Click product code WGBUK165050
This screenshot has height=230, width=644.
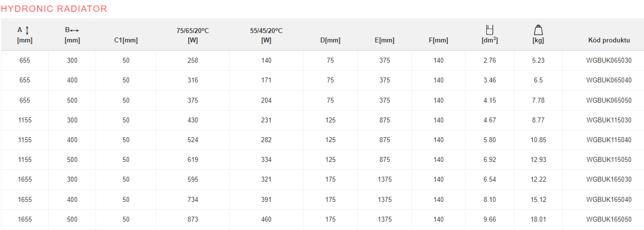[x=609, y=220]
